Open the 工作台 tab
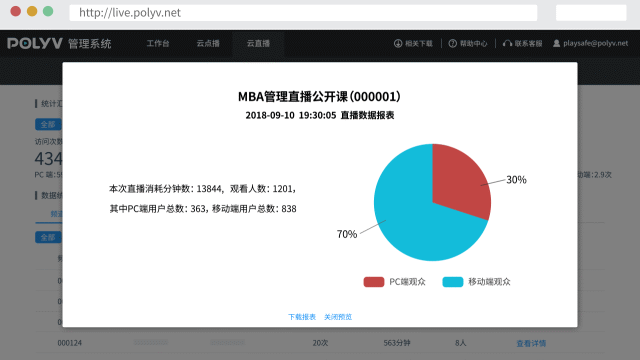Viewport: 640px width, 360px height. pos(158,43)
